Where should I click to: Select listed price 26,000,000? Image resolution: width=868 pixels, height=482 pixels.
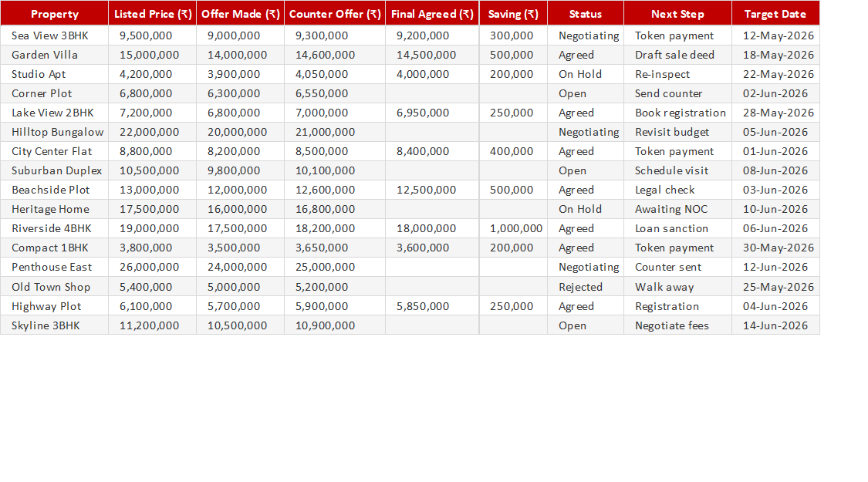pos(152,268)
